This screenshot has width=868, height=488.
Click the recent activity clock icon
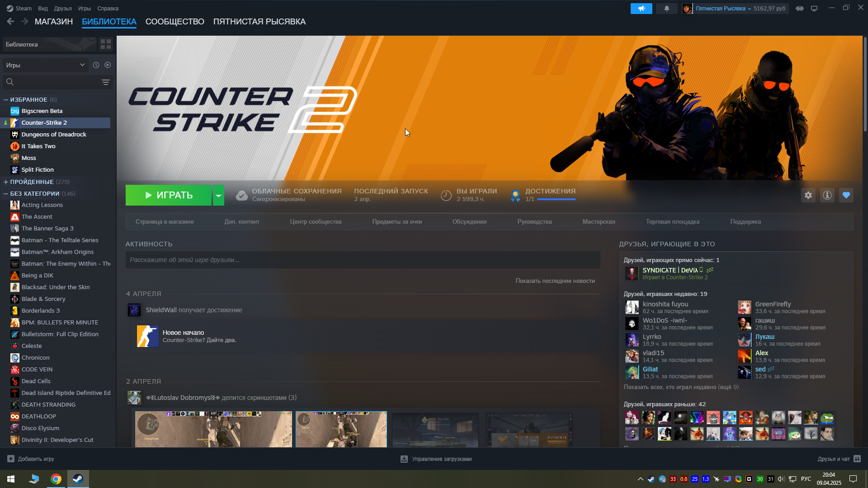click(96, 65)
